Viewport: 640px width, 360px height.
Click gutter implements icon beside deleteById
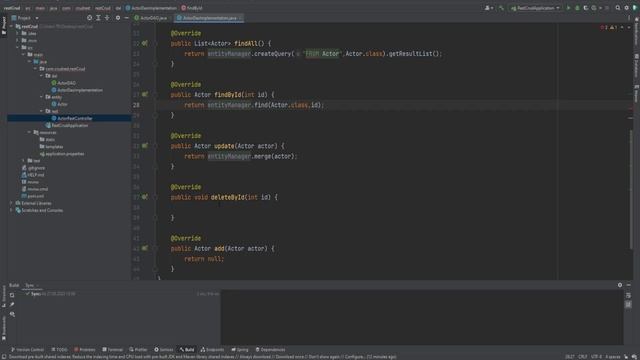(x=144, y=197)
